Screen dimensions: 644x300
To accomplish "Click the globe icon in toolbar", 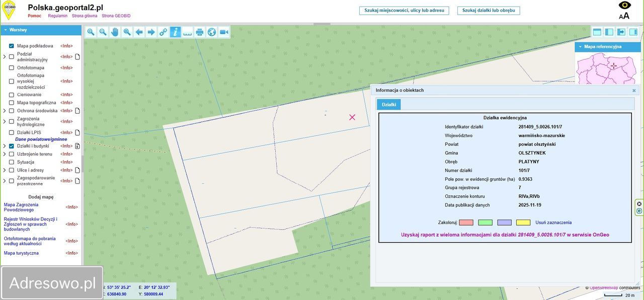I will 212,32.
